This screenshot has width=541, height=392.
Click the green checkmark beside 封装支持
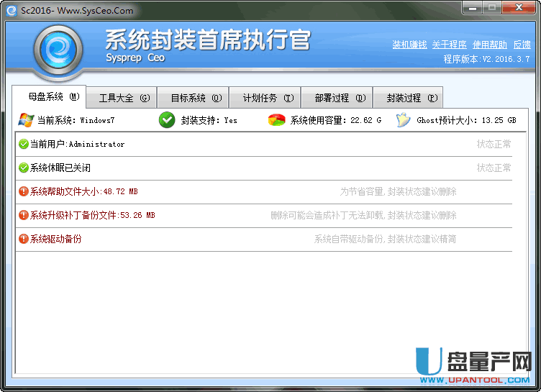tap(167, 120)
